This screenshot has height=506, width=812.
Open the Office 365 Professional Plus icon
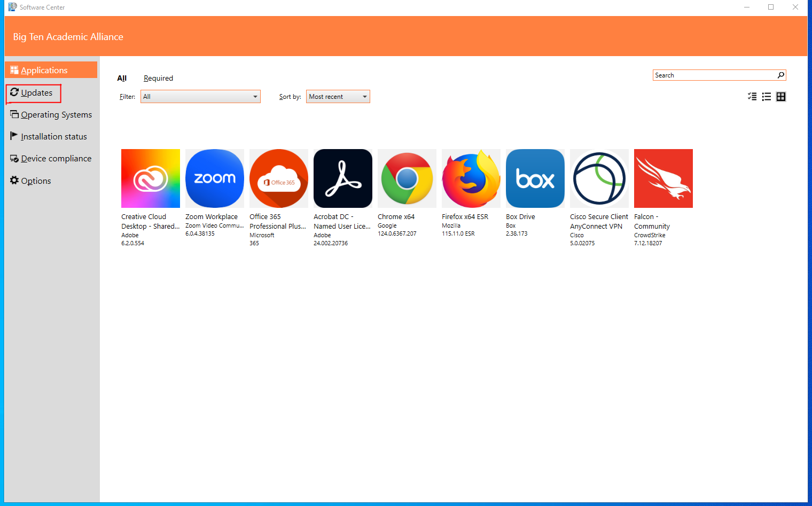(279, 178)
